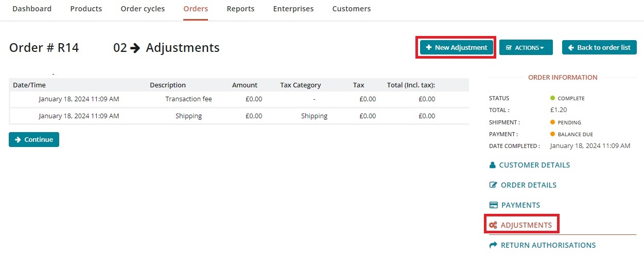Image resolution: width=644 pixels, height=257 pixels.
Task: Go to Order cycles tab
Action: (x=143, y=9)
